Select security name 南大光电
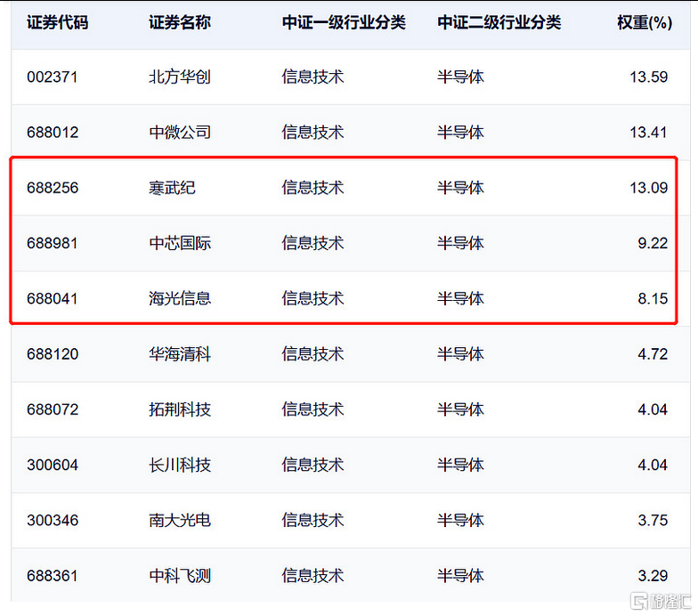 click(x=180, y=520)
